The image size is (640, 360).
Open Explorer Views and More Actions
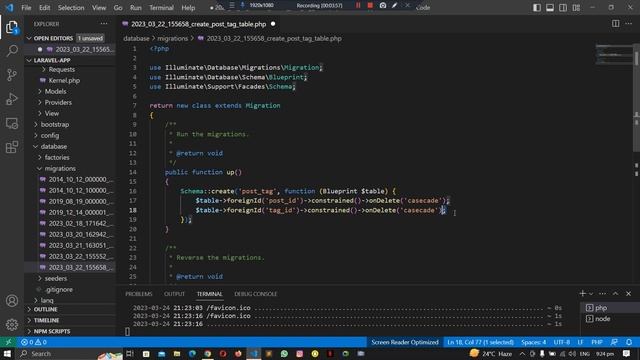[x=104, y=24]
